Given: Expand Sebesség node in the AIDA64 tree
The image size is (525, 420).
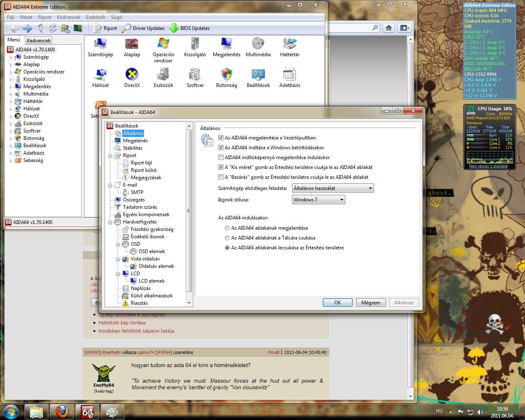Looking at the screenshot, I should coord(11,161).
